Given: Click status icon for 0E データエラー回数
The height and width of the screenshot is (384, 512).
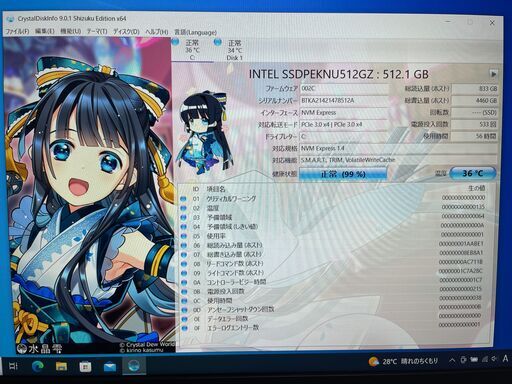Looking at the screenshot, I should coord(184,319).
